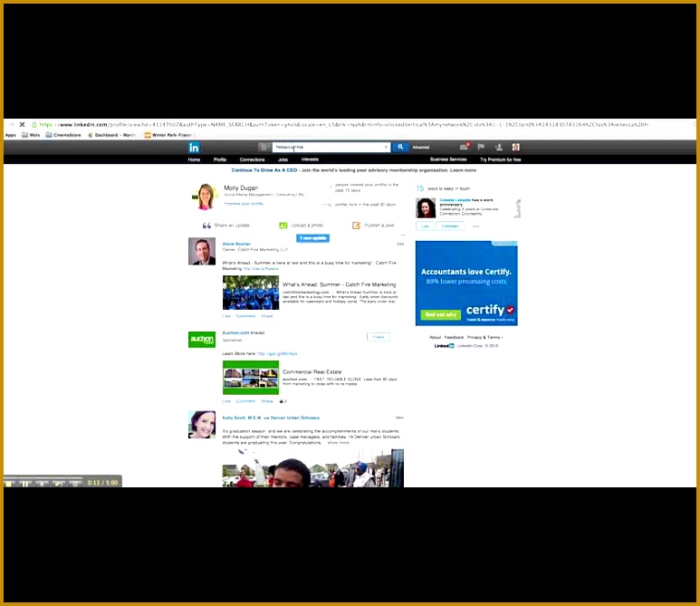The image size is (700, 606).
Task: Like the Auction.com post
Action: pyautogui.click(x=226, y=401)
